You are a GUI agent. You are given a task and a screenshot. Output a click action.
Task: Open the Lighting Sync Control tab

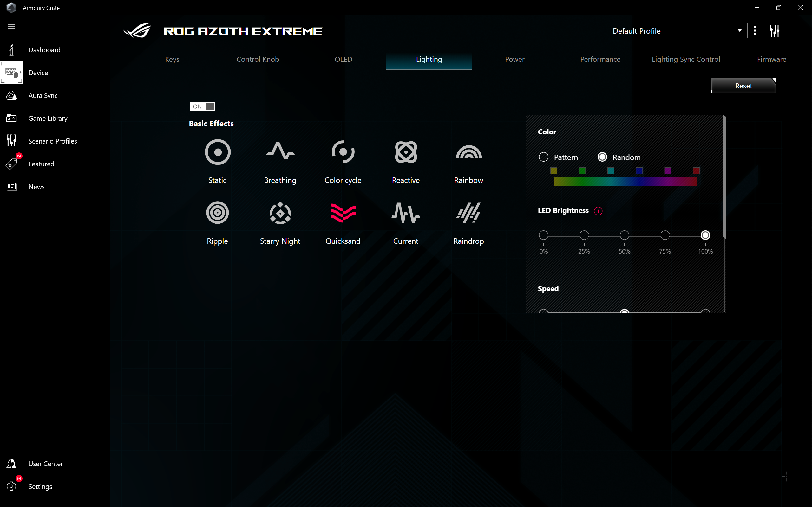(685, 59)
